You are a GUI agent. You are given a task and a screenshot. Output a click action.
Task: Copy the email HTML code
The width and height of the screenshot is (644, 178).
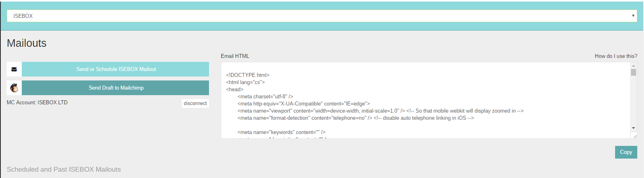click(626, 152)
